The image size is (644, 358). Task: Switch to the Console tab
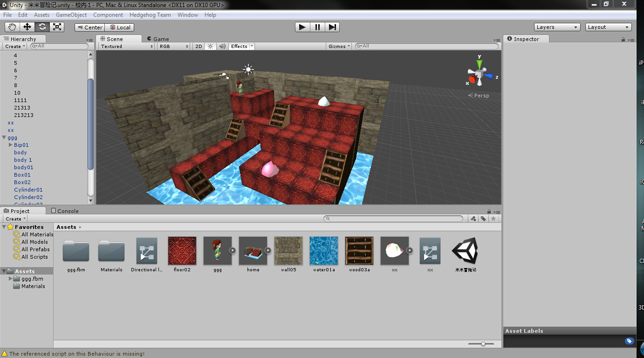tap(64, 211)
